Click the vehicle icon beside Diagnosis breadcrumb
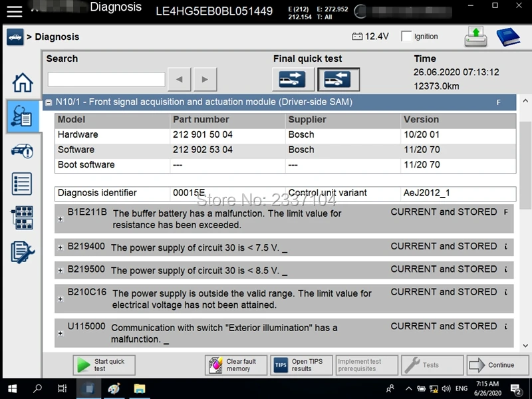Image resolution: width=532 pixels, height=399 pixels. pyautogui.click(x=15, y=37)
